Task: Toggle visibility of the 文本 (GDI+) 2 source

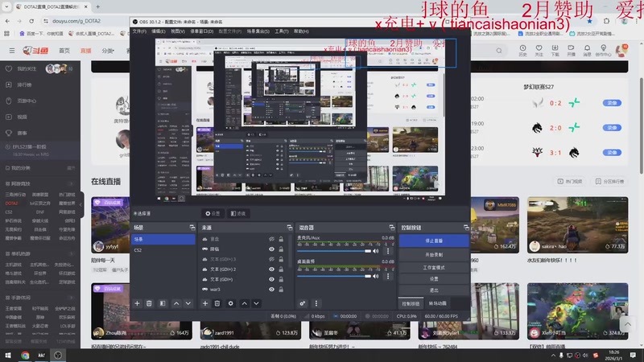Action: tap(271, 269)
